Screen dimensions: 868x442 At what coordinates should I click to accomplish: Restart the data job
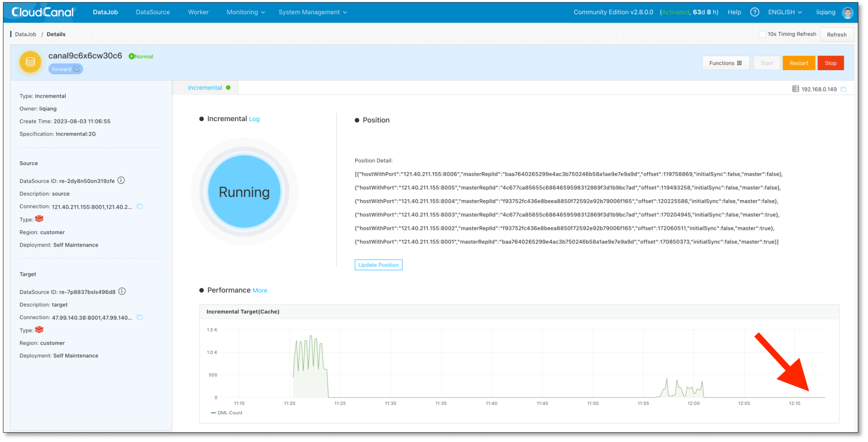tap(798, 63)
